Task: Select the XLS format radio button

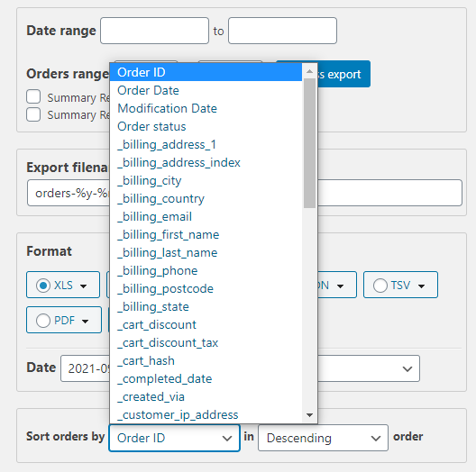Action: (43, 286)
